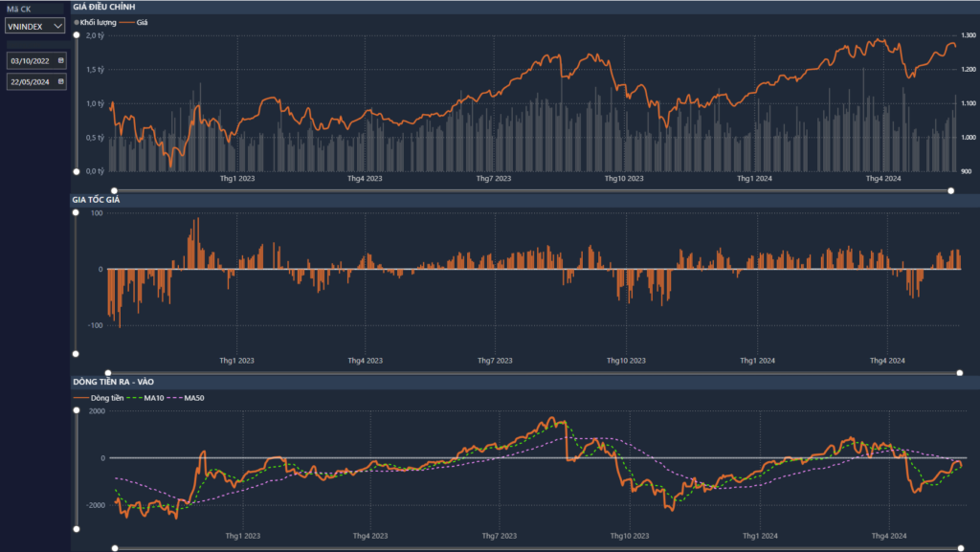Click top handle of price chart vertical zoom slider
Screen dimensions: 980x552
(x=77, y=34)
